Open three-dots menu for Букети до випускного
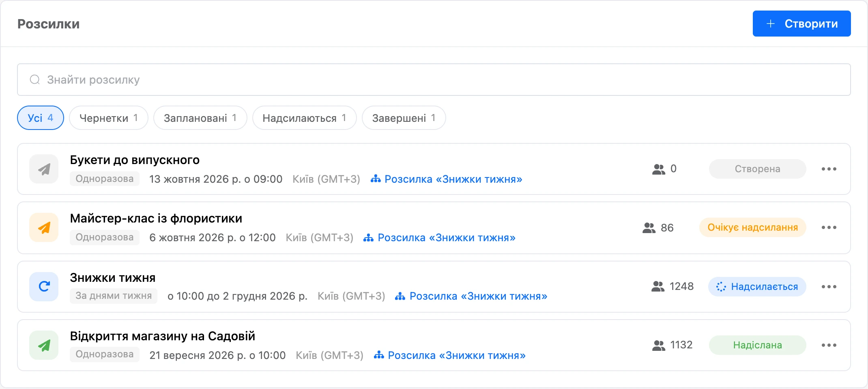 (x=829, y=169)
